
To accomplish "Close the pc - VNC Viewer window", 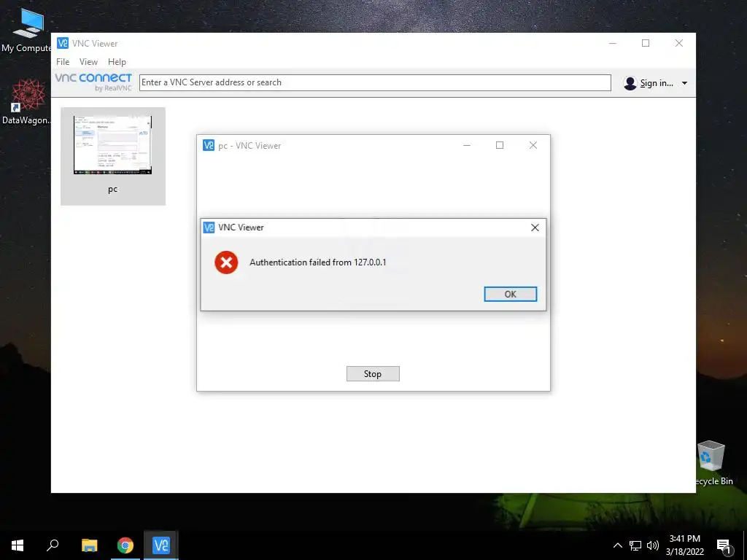I will pos(533,145).
